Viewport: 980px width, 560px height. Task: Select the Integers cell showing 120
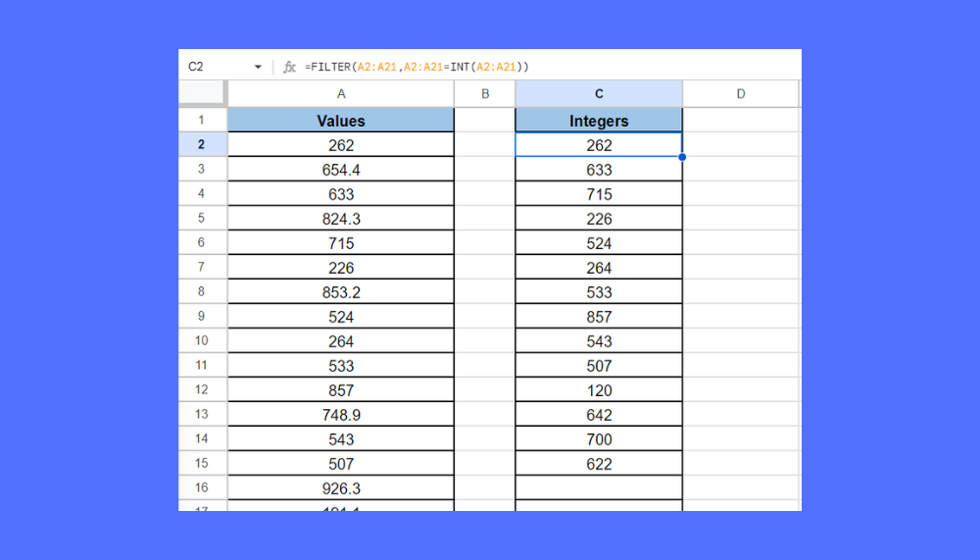[599, 390]
